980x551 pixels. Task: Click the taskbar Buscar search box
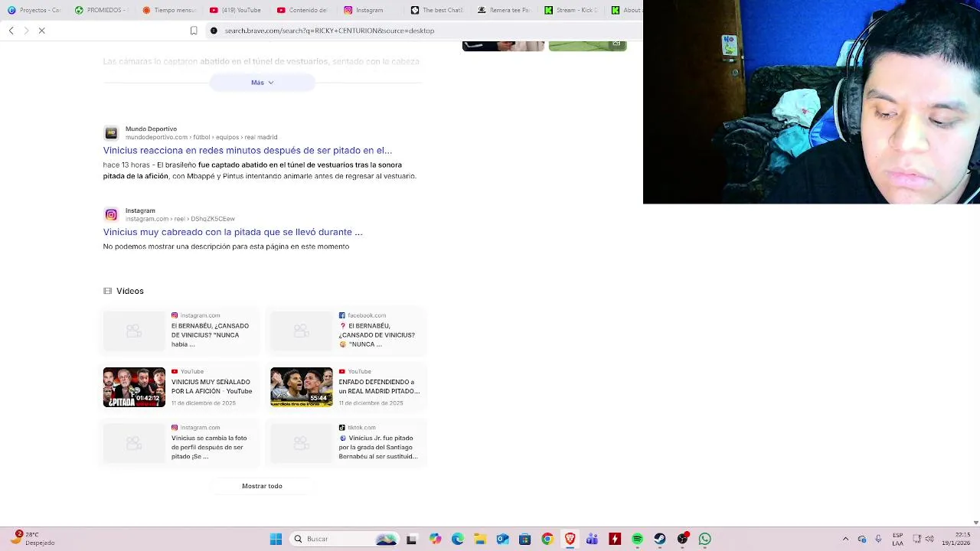click(344, 539)
